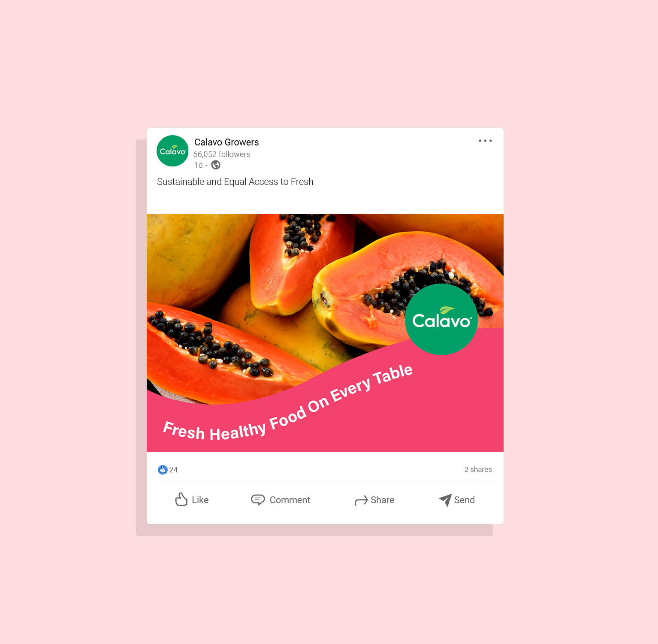Click the globe public visibility icon
This screenshot has width=658, height=644.
point(216,165)
